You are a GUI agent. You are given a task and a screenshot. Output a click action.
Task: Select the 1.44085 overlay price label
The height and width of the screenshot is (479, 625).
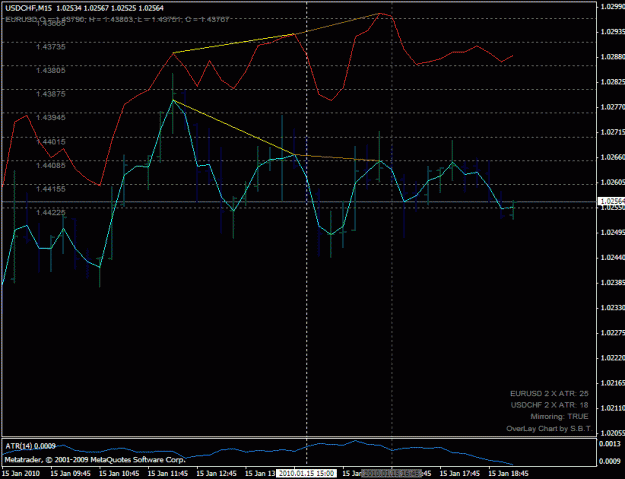coord(51,165)
